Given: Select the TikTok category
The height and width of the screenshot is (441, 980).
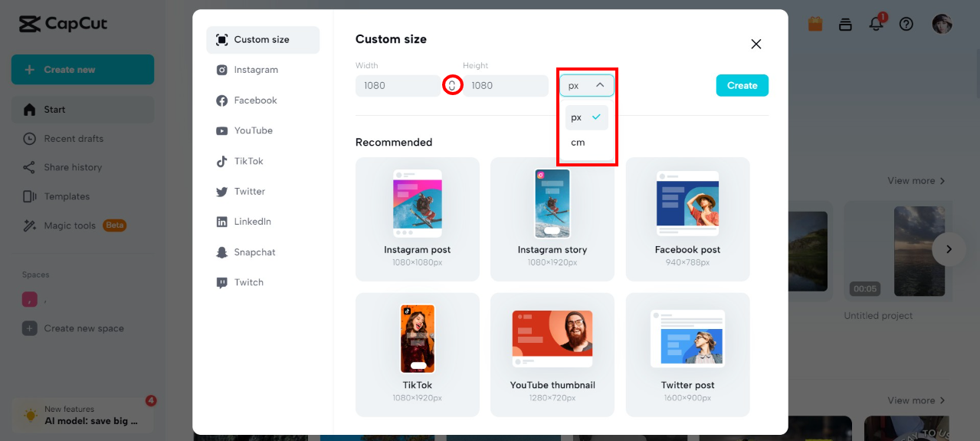Looking at the screenshot, I should 263,161.
